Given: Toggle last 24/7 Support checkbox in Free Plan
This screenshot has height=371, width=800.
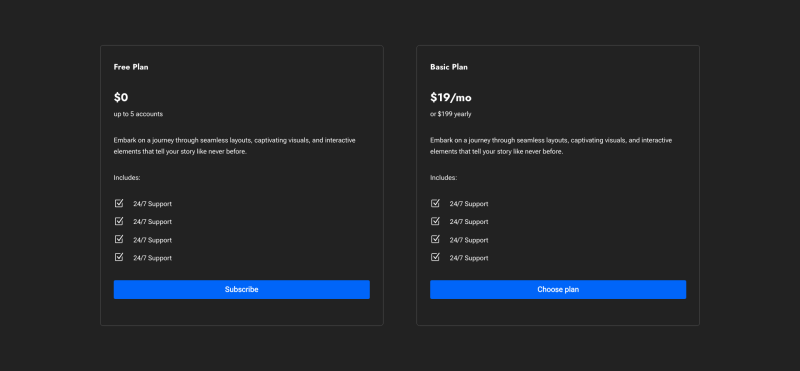Looking at the screenshot, I should tap(119, 257).
